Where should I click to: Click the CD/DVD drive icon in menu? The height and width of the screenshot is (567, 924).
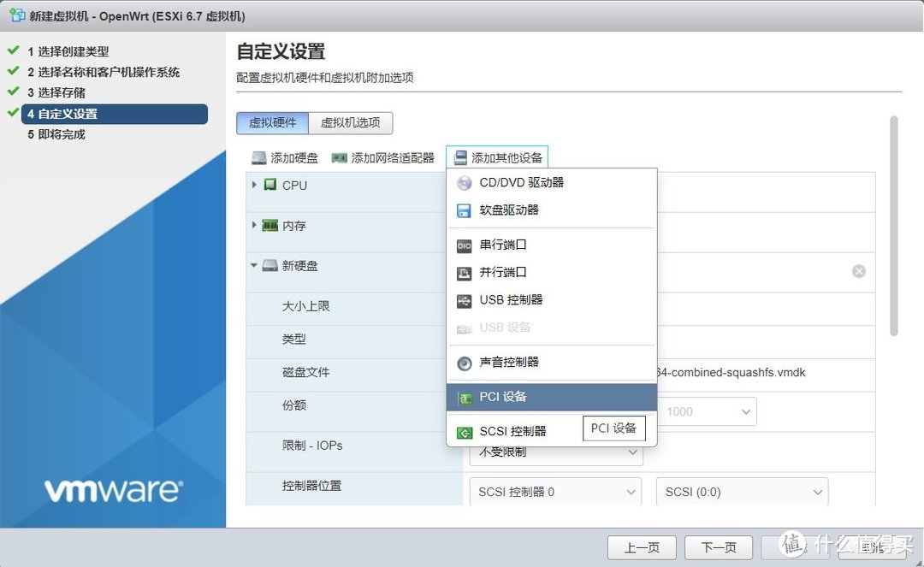point(465,183)
